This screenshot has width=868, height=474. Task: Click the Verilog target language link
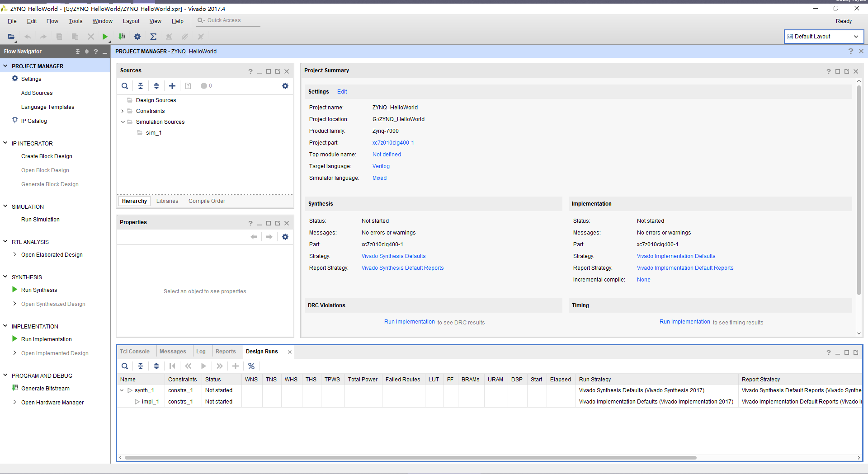(381, 166)
